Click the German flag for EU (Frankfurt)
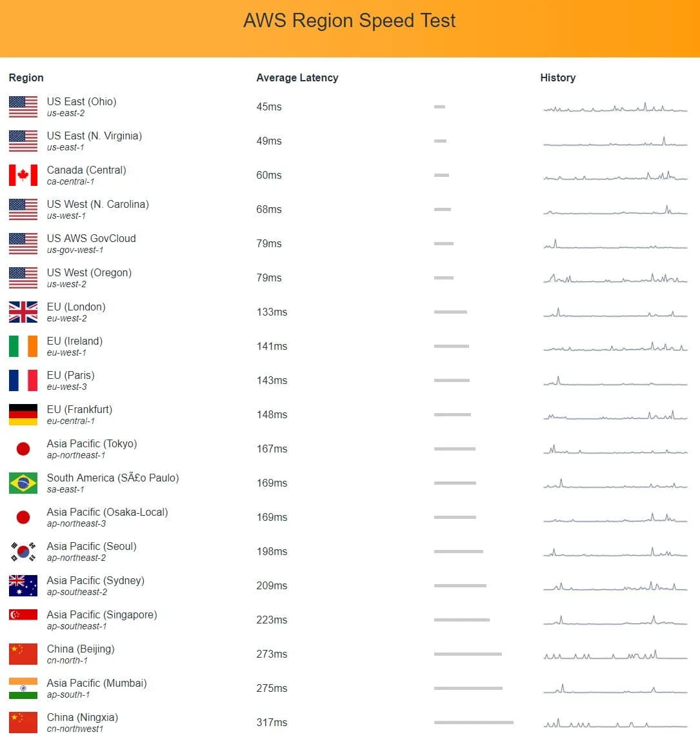 tap(23, 415)
